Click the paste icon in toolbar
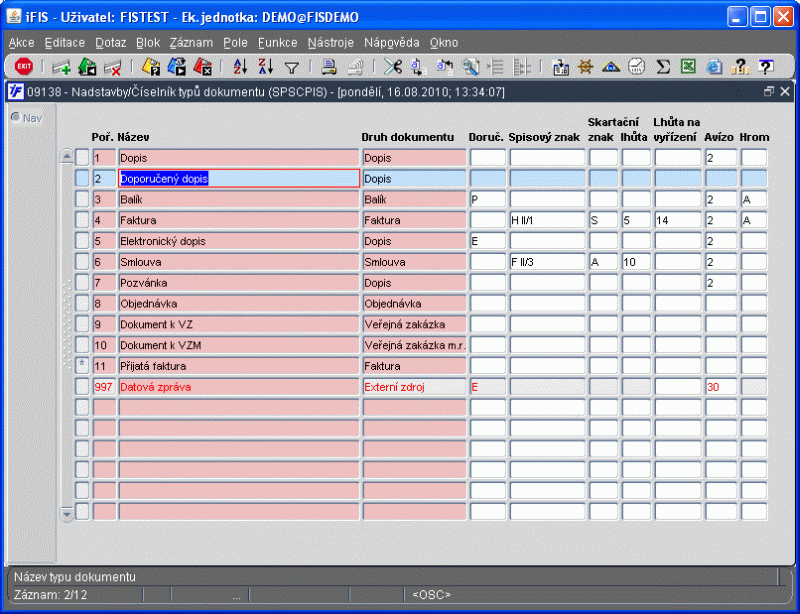The width and height of the screenshot is (800, 614). (444, 67)
